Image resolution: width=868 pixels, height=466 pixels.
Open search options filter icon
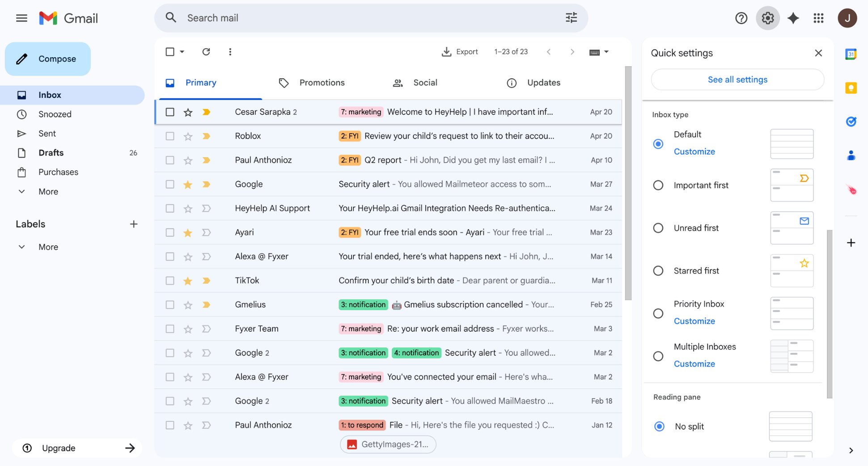coord(571,18)
